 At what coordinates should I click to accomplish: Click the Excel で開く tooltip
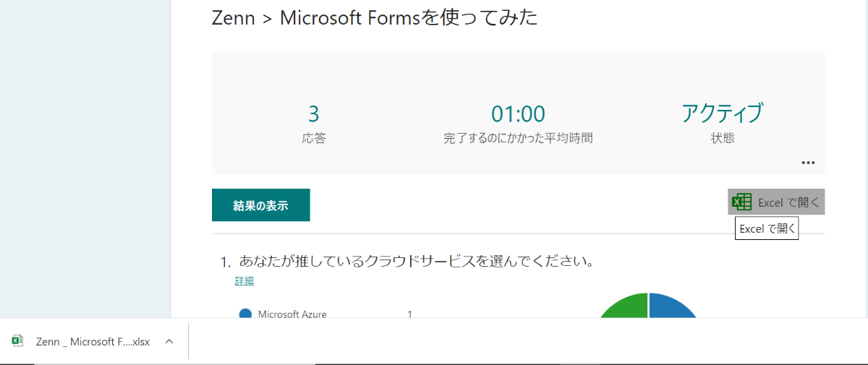[767, 229]
